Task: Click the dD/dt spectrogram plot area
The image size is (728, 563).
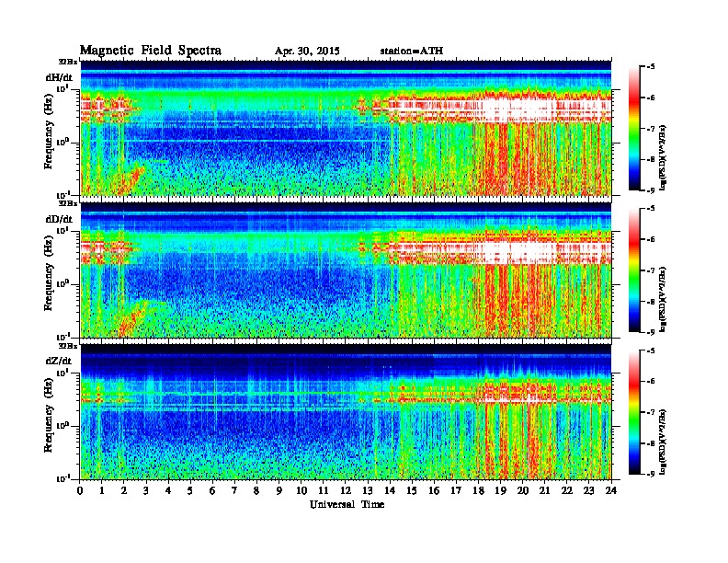Action: pos(346,270)
